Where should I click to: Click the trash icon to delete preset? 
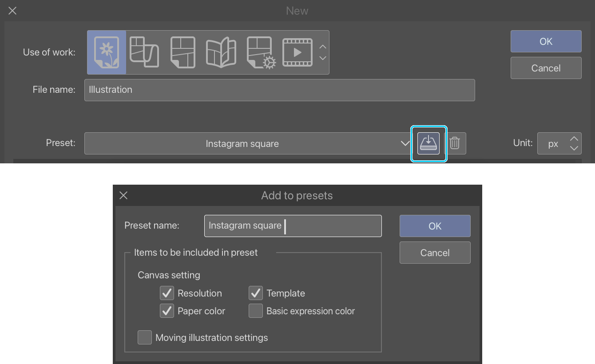(x=455, y=143)
